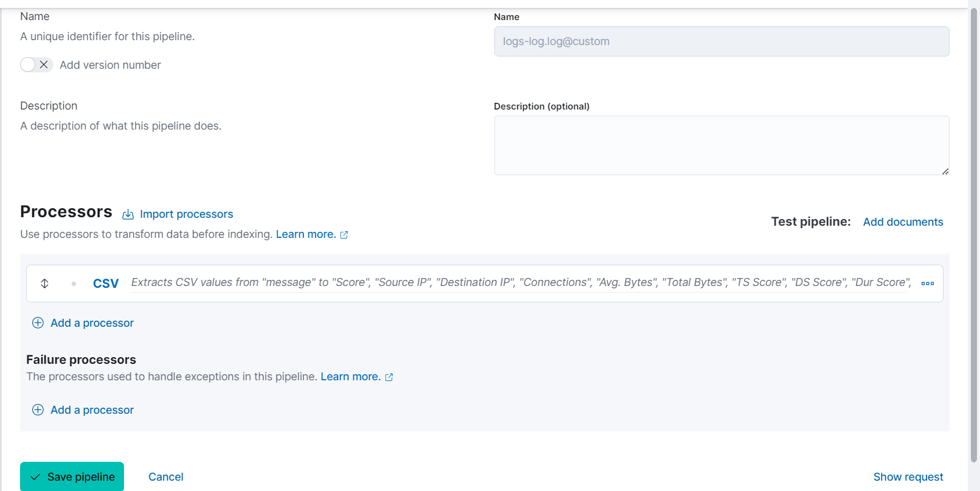Click the CSV processor move handle icon
This screenshot has width=980, height=491.
click(x=44, y=284)
